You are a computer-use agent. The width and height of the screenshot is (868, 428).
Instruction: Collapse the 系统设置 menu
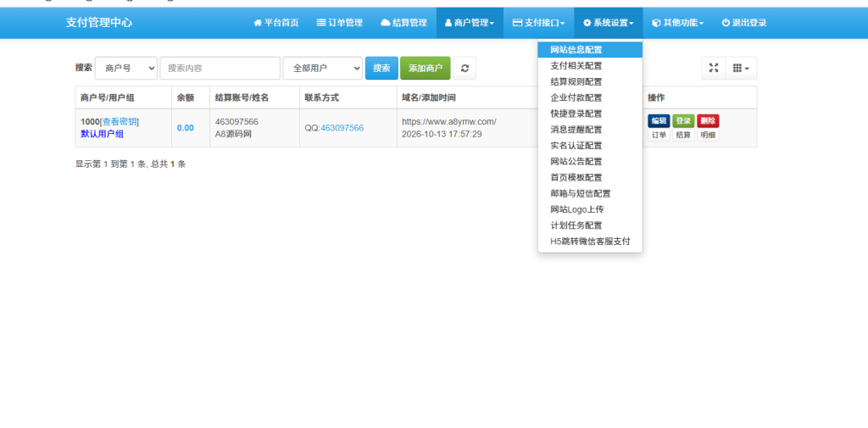click(609, 23)
